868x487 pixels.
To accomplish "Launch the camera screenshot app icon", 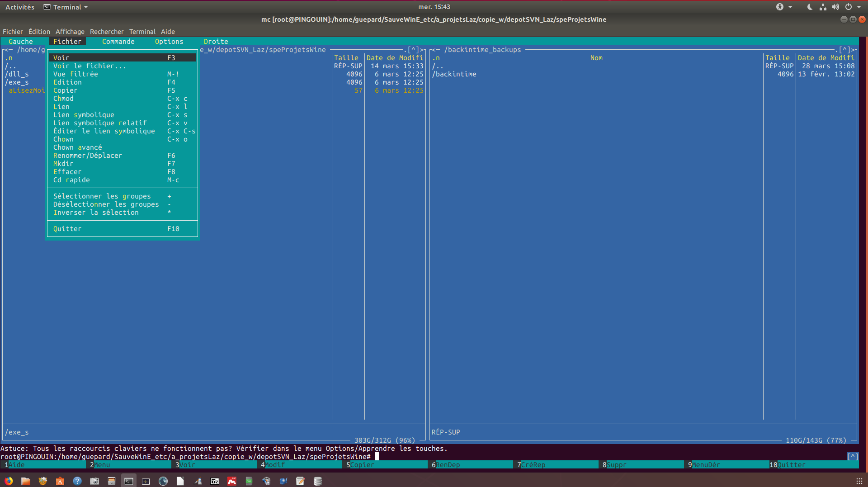I will coord(94,481).
